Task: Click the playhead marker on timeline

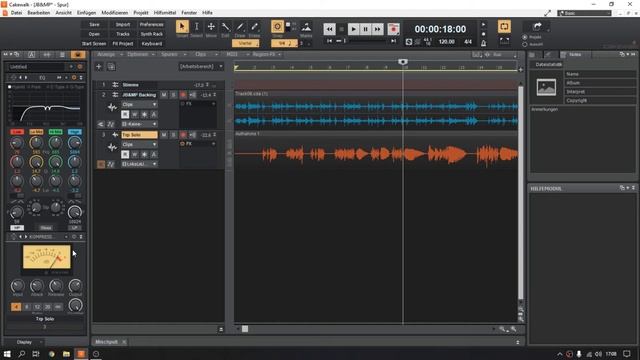Action: point(402,62)
